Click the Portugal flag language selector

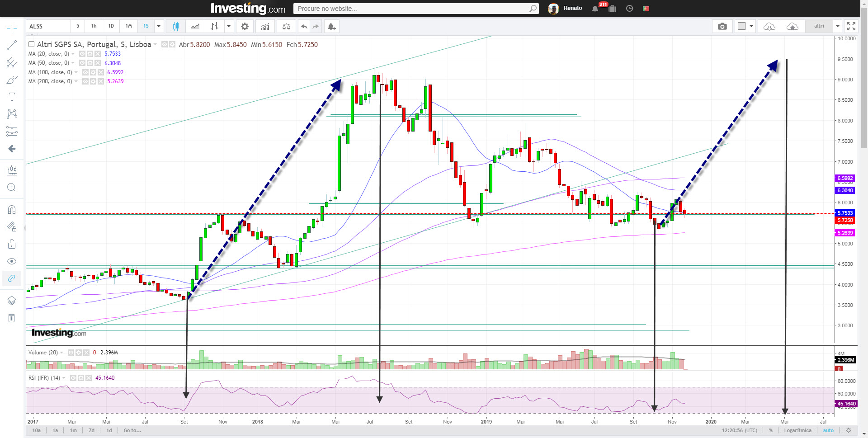pyautogui.click(x=646, y=9)
